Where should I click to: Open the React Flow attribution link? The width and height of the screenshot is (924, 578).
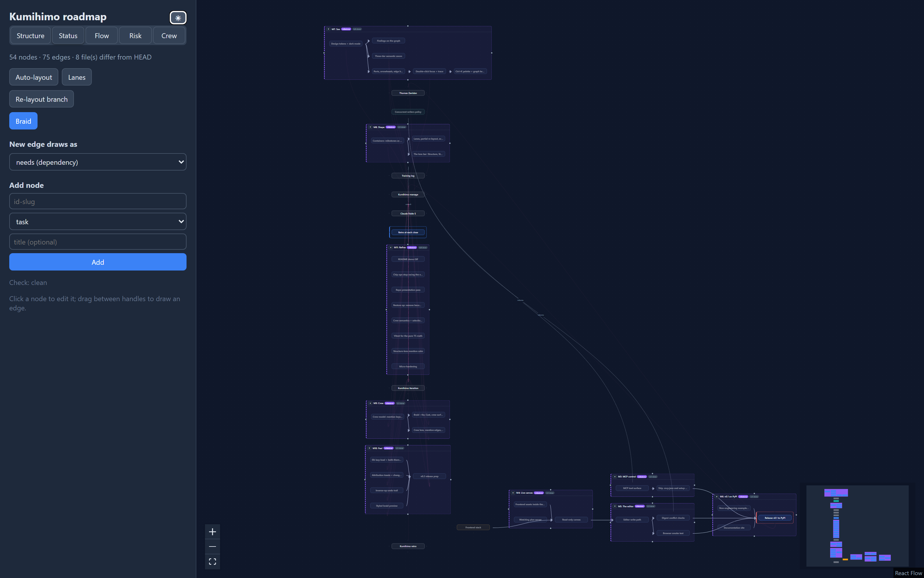click(x=908, y=573)
